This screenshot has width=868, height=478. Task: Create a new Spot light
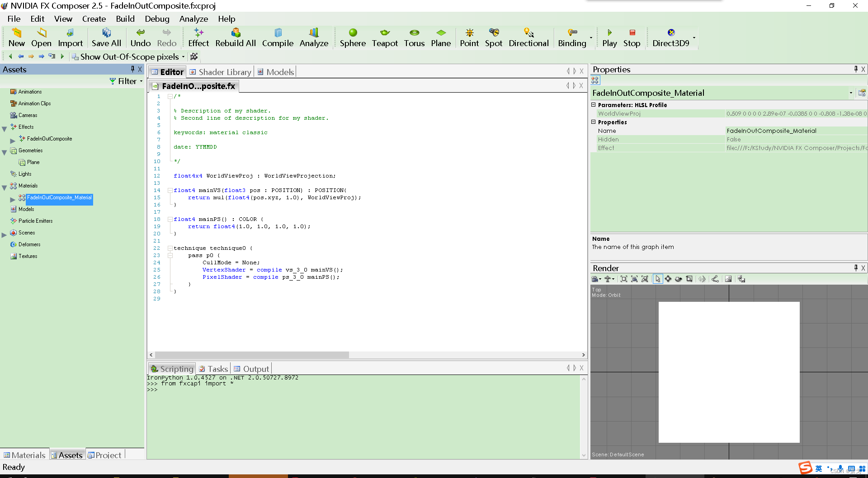pyautogui.click(x=493, y=37)
